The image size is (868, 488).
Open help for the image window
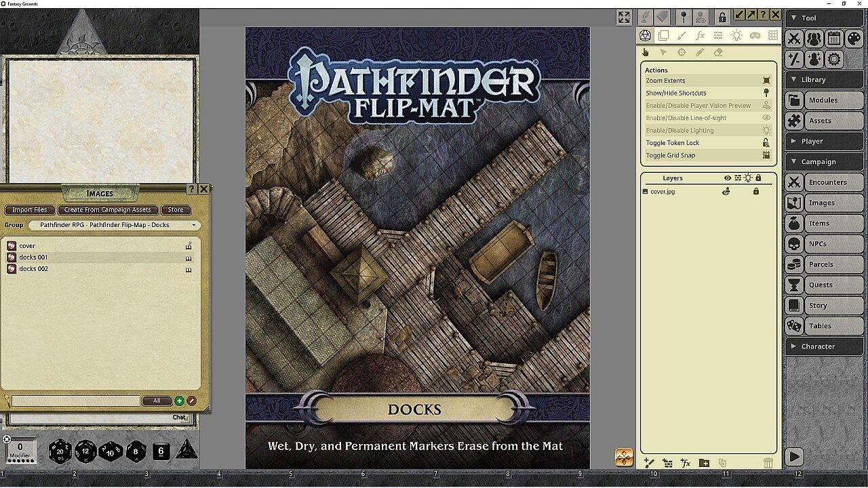764,14
